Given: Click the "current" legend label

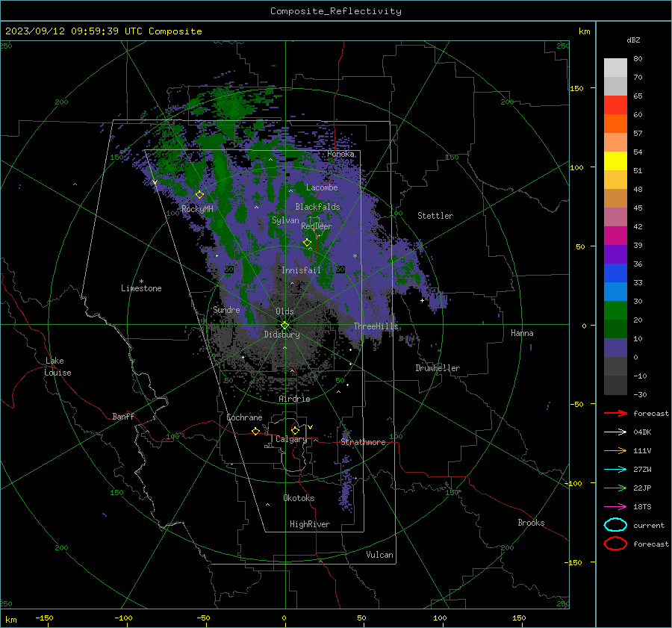Looking at the screenshot, I should [649, 525].
